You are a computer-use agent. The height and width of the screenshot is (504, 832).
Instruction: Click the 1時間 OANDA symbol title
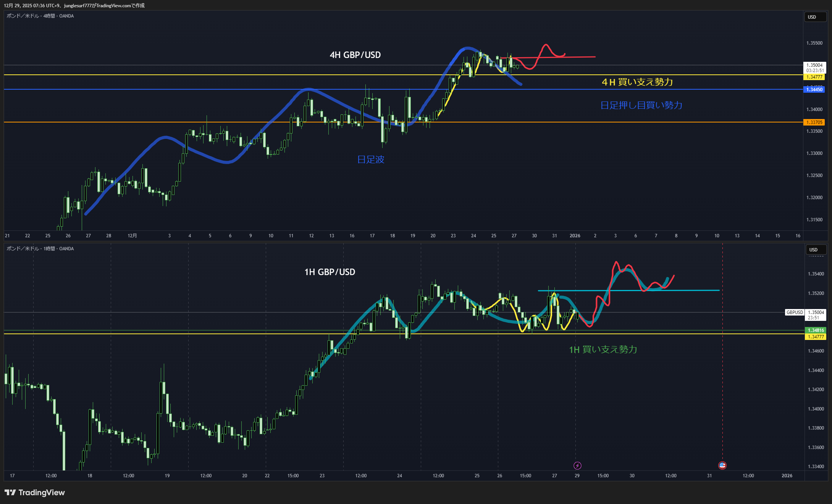(40, 249)
